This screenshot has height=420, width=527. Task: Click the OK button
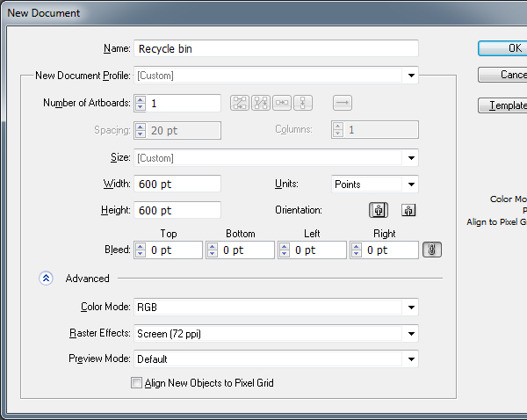pos(502,48)
